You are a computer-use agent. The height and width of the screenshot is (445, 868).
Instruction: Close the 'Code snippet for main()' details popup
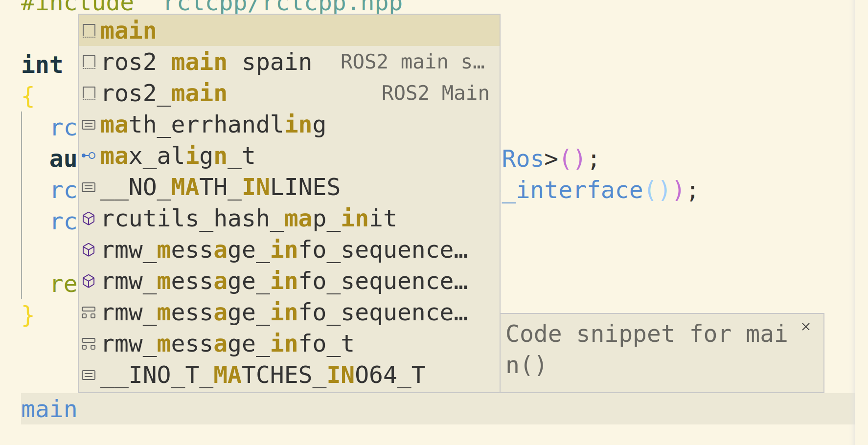806,327
